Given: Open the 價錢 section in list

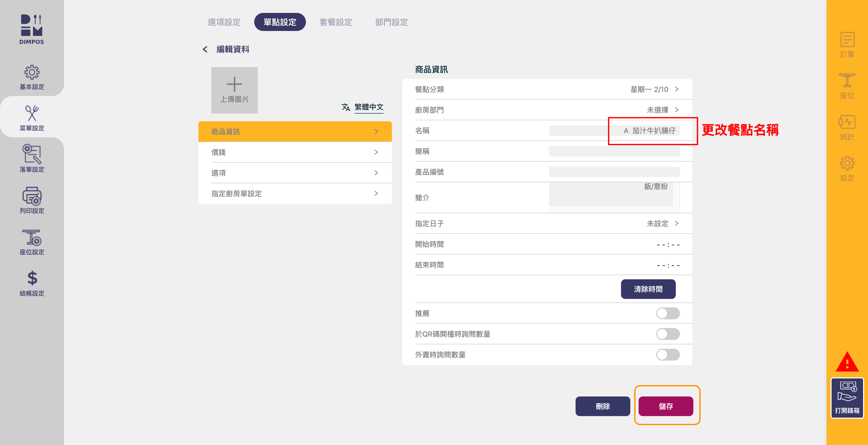Looking at the screenshot, I should coord(295,152).
